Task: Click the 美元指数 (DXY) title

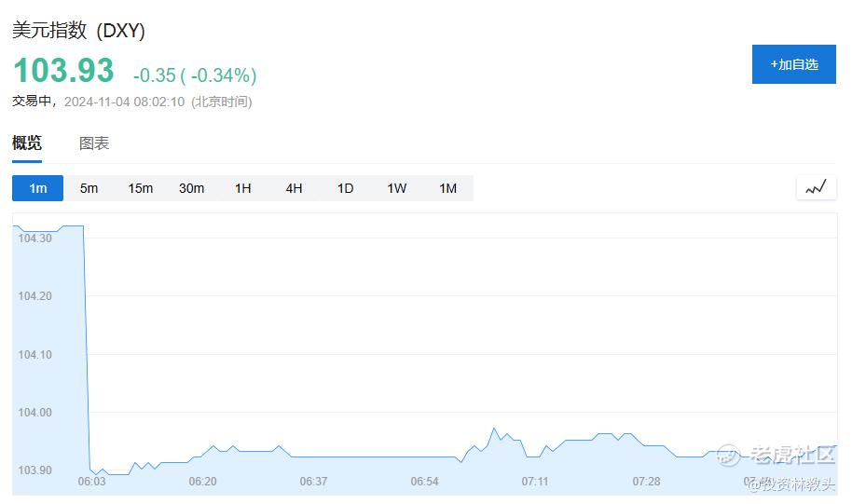Action: pyautogui.click(x=78, y=31)
